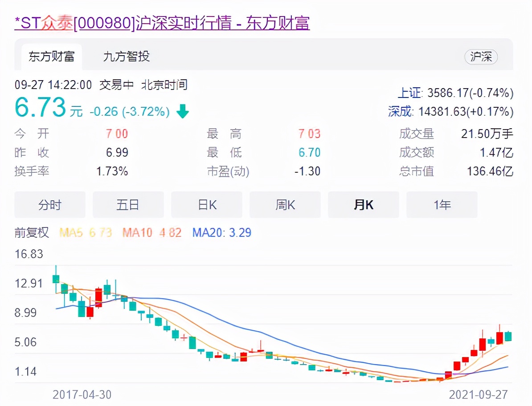532x406 pixels.
Task: Switch to the 九方智投 tab
Action: point(127,56)
